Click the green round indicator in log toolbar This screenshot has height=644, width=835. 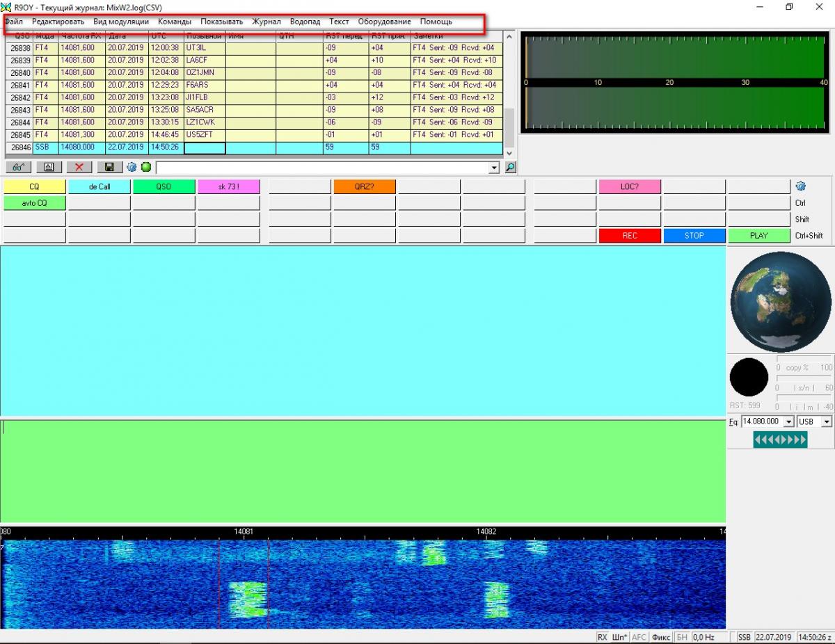(x=146, y=168)
